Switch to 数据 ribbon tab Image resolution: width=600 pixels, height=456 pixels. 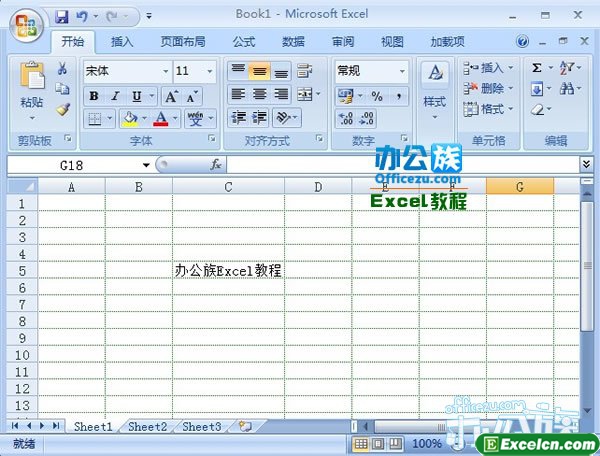293,42
